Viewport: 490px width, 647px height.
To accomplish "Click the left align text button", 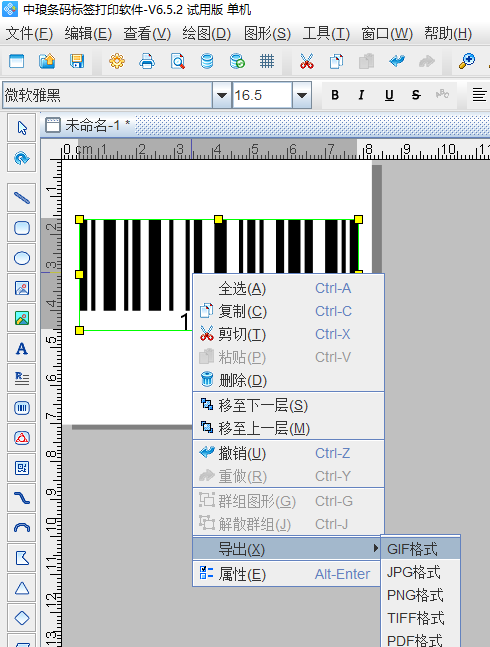I will pos(479,95).
